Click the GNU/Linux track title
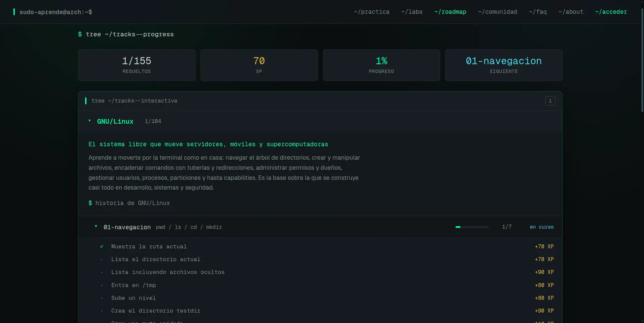Viewport: 644px width, 323px height. pos(115,121)
